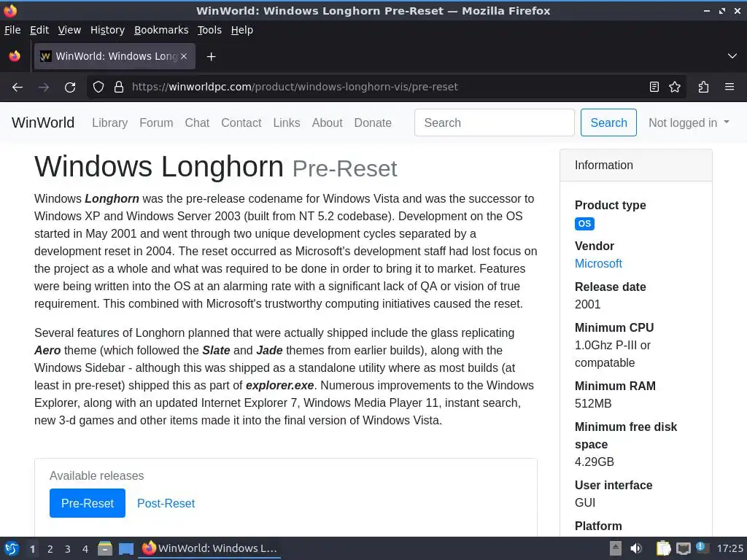Open the tracking protection shield icon
The image size is (747, 560).
pyautogui.click(x=98, y=87)
